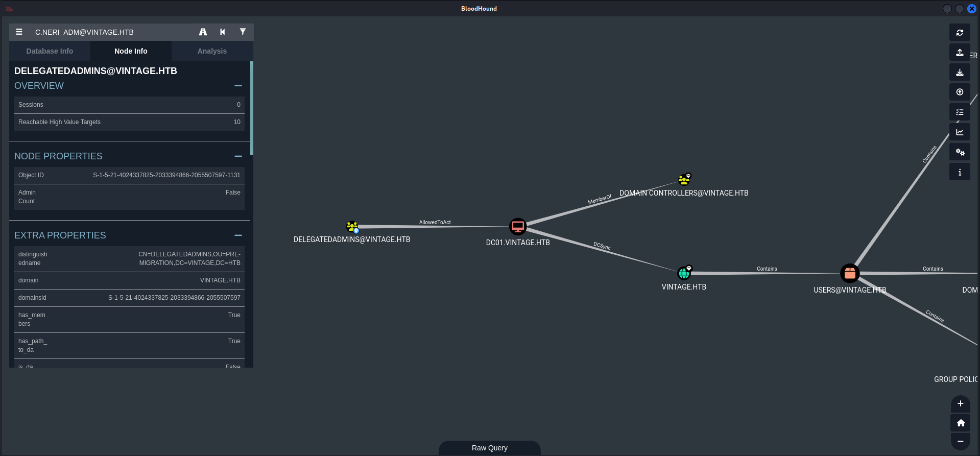Click the Reachable High Value Targets row

(129, 122)
